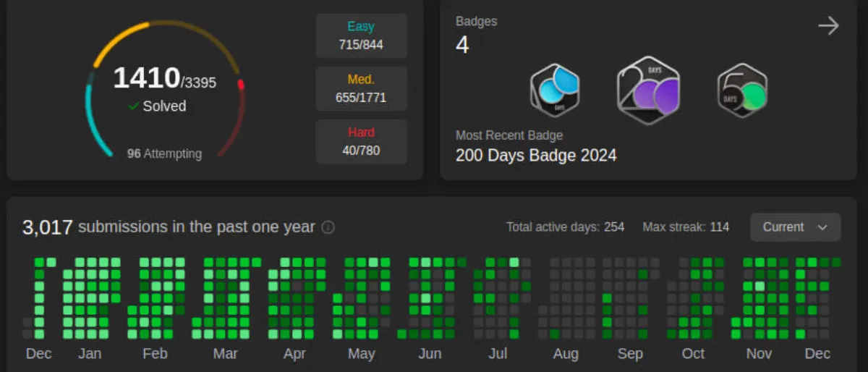Image resolution: width=868 pixels, height=372 pixels.
Task: Click the 200 Days Badge 2024 title
Action: click(x=536, y=155)
